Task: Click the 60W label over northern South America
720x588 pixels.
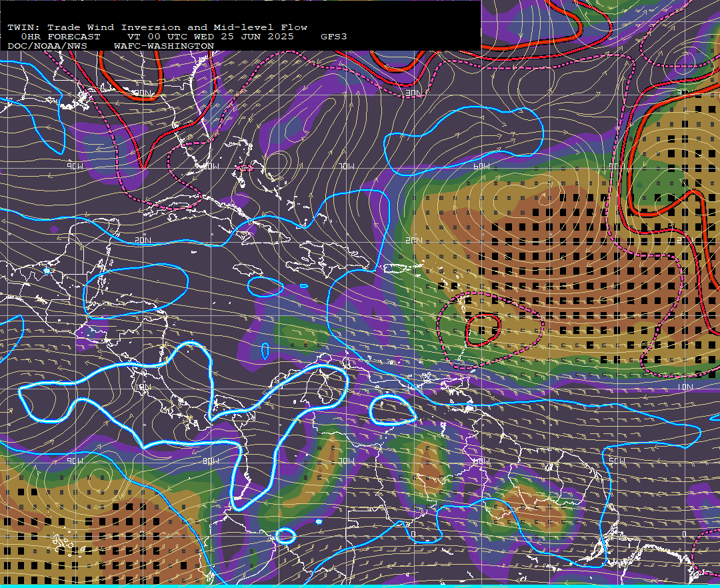Action: pos(481,461)
